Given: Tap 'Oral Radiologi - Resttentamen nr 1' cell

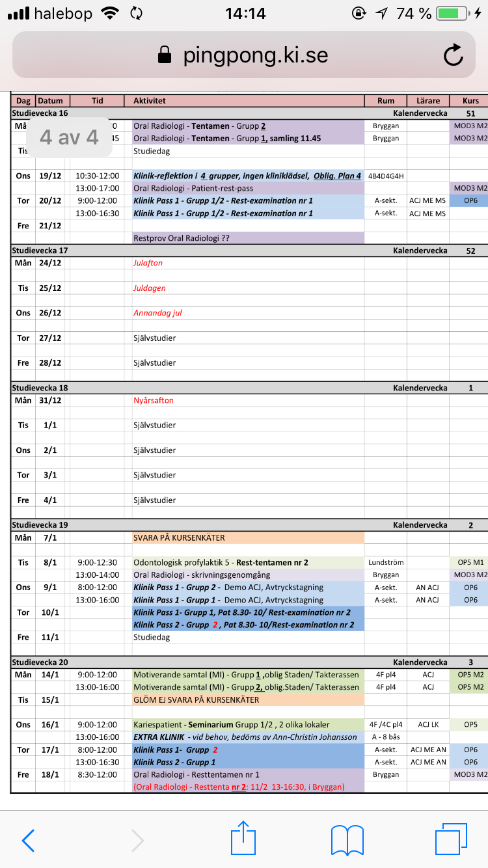Looking at the screenshot, I should click(x=247, y=774).
